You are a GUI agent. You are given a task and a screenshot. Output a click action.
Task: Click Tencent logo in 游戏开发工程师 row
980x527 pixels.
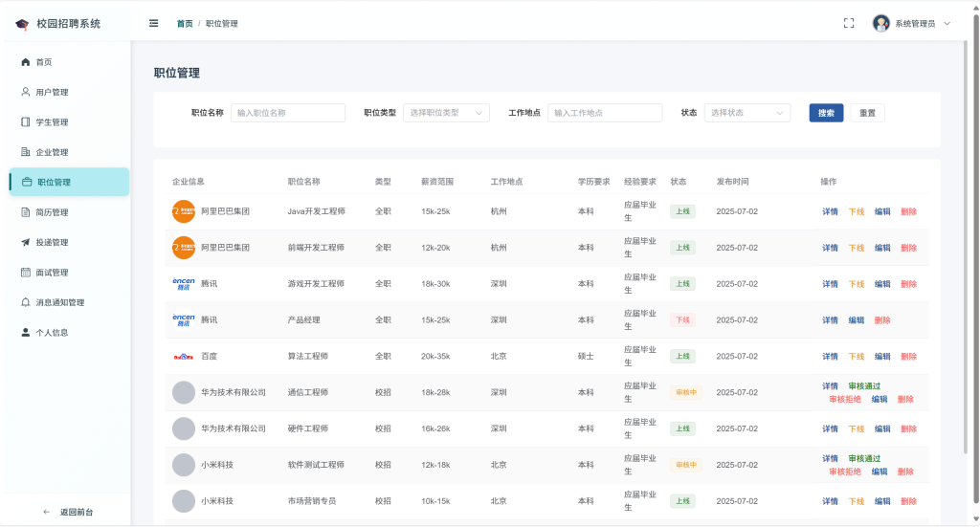184,284
